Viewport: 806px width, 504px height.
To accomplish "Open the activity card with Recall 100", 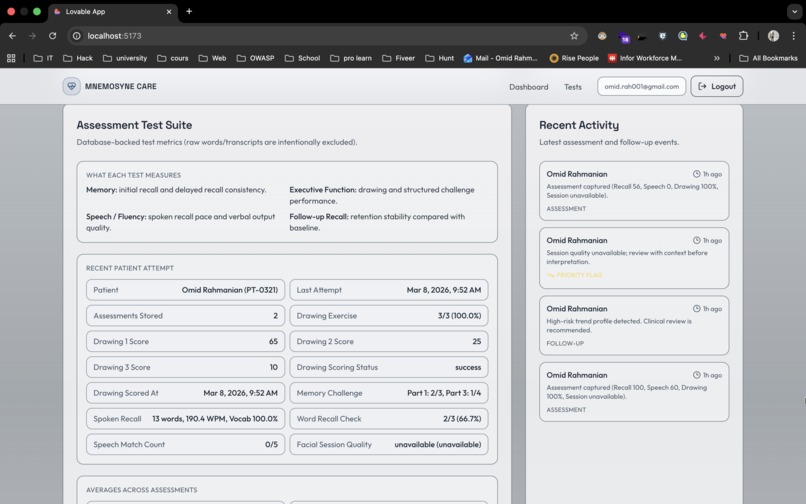I will point(634,392).
